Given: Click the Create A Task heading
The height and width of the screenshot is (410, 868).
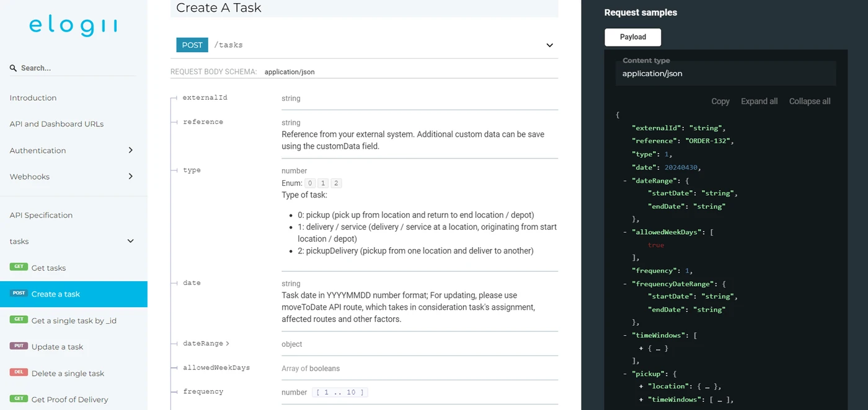Looking at the screenshot, I should tap(219, 7).
